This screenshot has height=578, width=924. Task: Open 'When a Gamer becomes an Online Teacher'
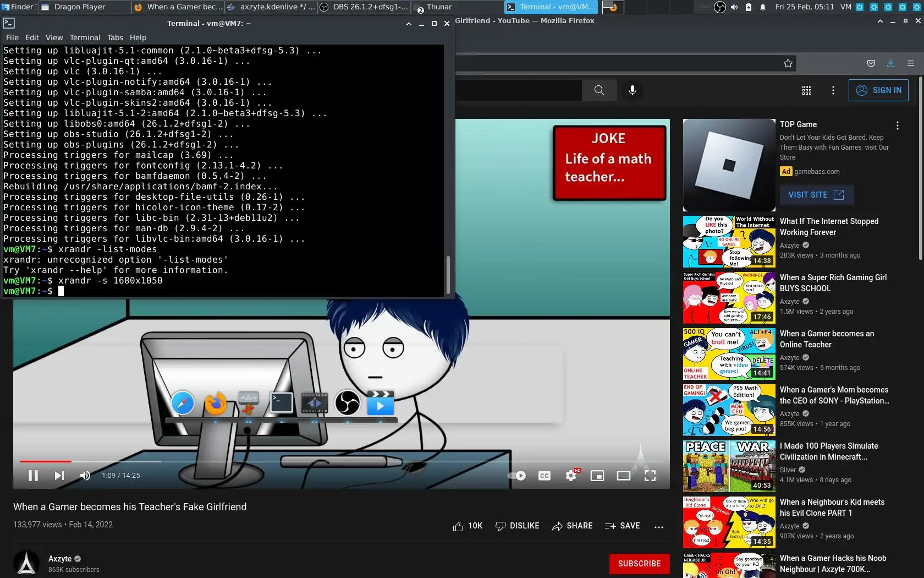pyautogui.click(x=827, y=339)
